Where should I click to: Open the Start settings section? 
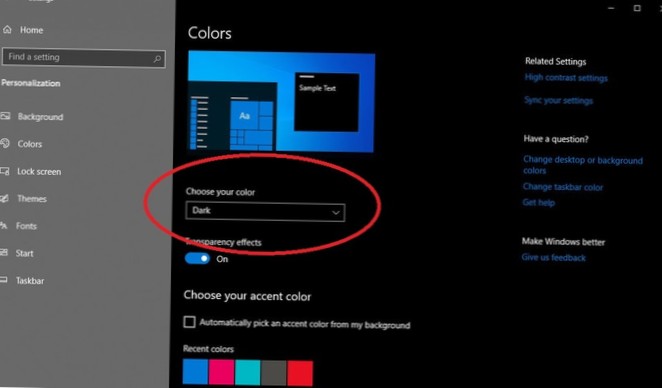[x=24, y=253]
